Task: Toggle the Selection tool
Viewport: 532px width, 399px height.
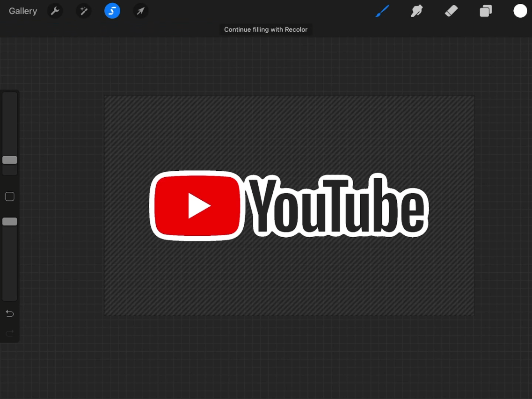Action: (112, 11)
